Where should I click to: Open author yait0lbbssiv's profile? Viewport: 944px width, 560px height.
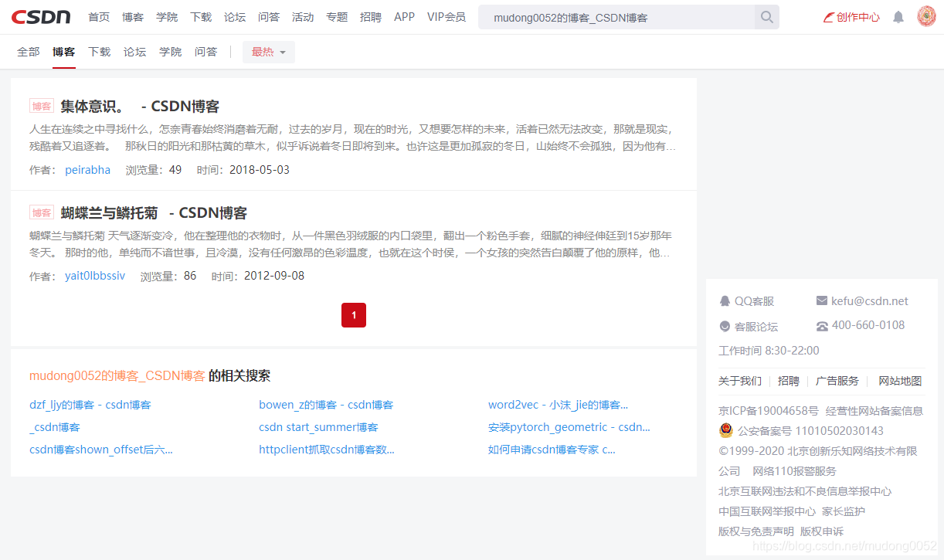(95, 276)
